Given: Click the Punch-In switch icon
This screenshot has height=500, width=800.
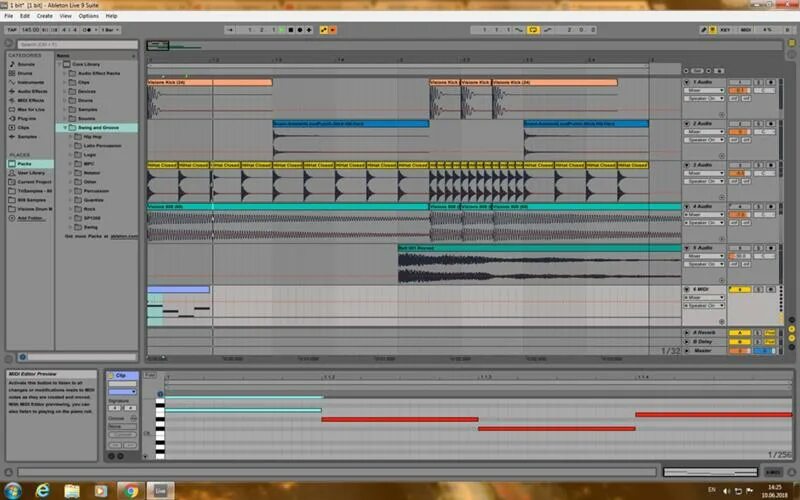Looking at the screenshot, I should click(519, 30).
